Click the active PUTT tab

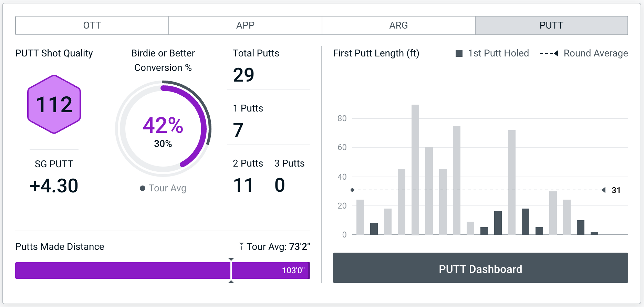point(551,25)
